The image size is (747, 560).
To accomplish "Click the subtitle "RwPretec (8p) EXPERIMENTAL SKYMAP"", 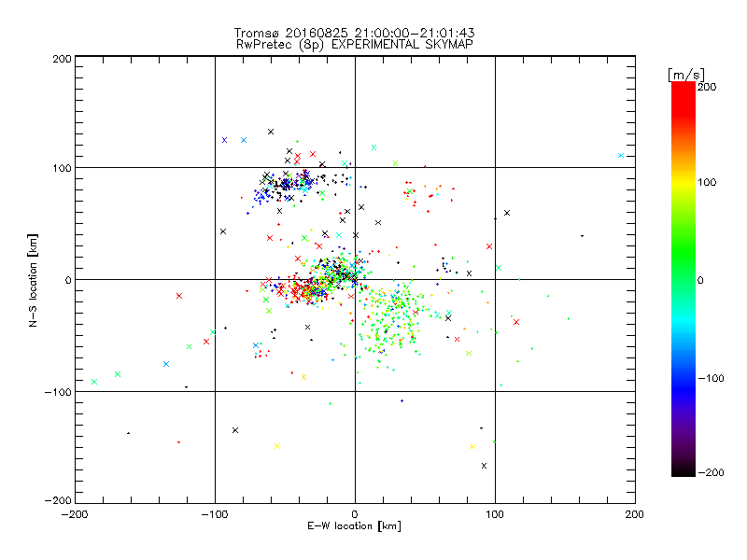I will tap(354, 44).
